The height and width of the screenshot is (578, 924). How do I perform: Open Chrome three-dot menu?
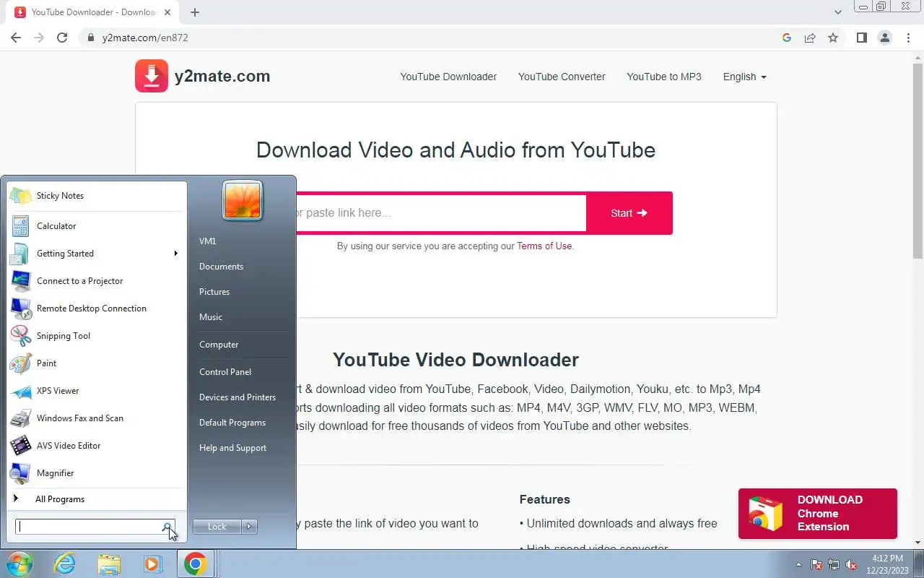point(907,38)
